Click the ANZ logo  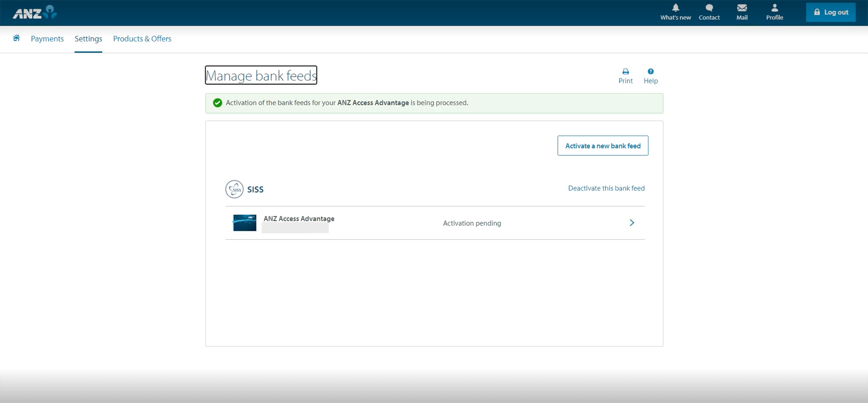click(x=35, y=12)
